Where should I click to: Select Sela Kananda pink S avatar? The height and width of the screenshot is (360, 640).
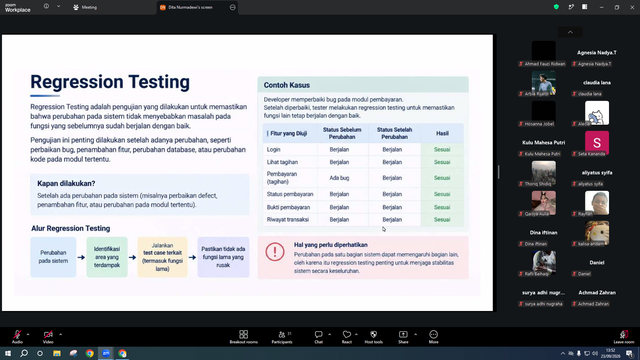click(x=597, y=143)
